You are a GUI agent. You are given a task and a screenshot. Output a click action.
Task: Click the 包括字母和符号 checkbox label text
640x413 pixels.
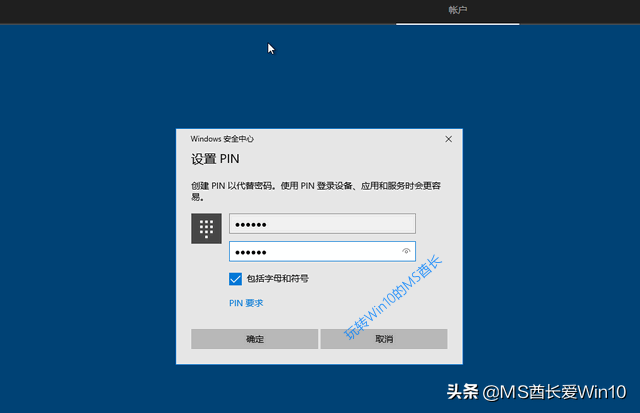click(277, 279)
